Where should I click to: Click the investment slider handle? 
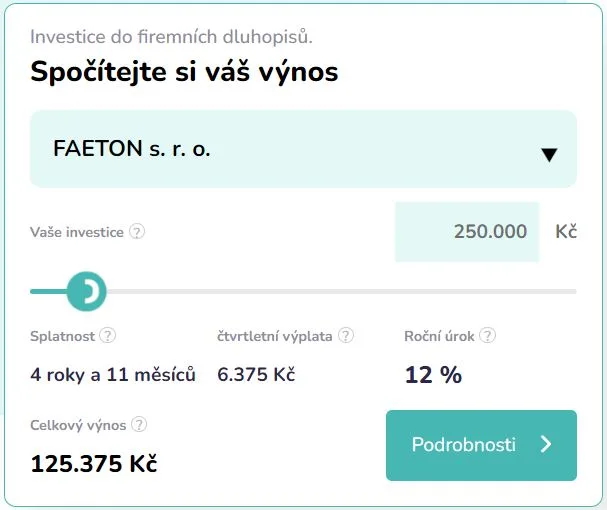[x=86, y=291]
